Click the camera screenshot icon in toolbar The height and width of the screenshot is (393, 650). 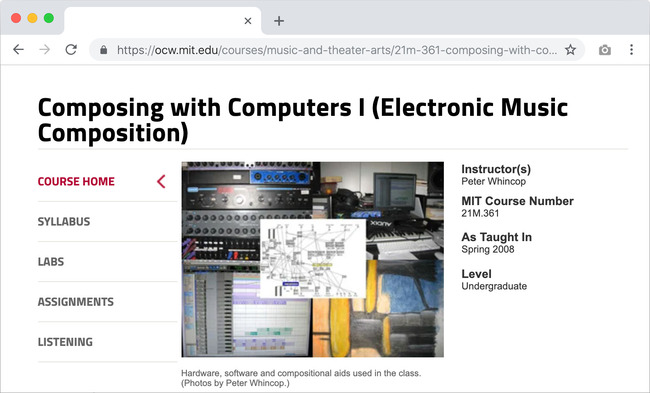(604, 50)
